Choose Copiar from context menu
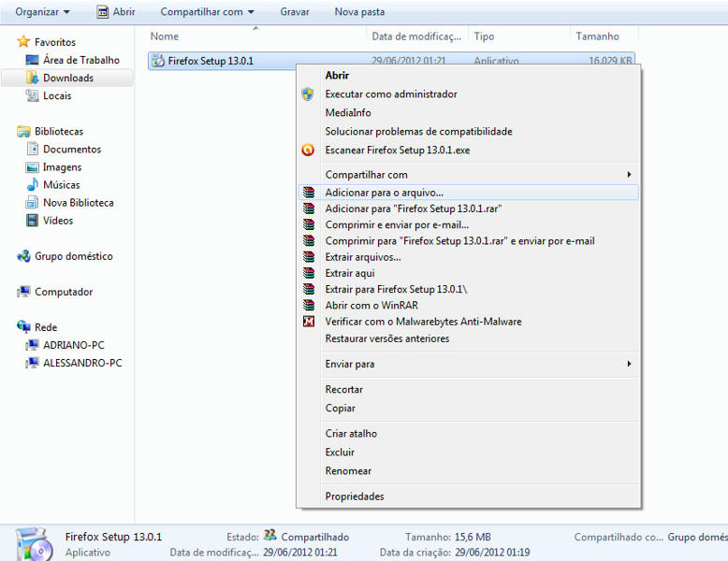This screenshot has height=561, width=728. (x=470, y=408)
